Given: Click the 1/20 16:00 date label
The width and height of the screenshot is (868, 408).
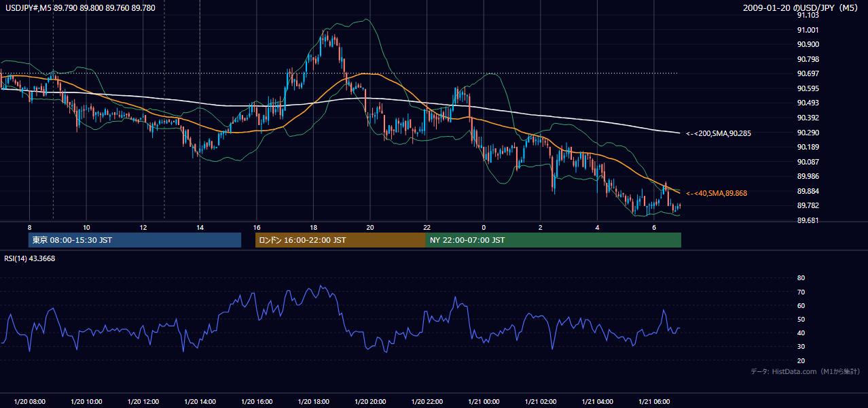Looking at the screenshot, I should click(256, 401).
